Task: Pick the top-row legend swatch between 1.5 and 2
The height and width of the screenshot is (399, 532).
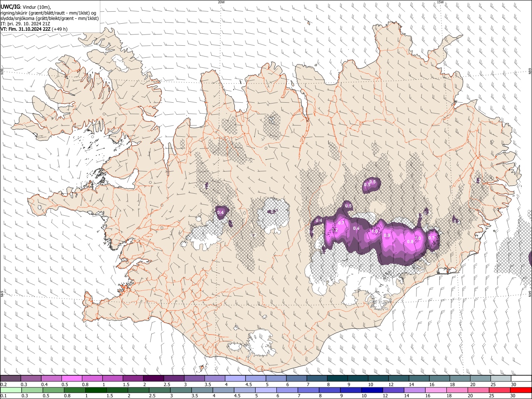Action: (133, 379)
